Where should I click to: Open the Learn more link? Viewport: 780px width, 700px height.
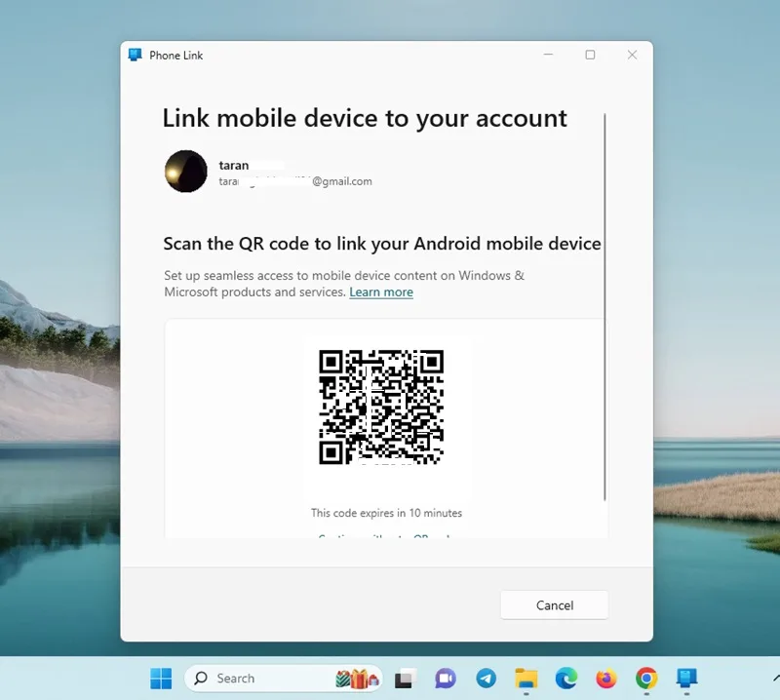coord(381,292)
